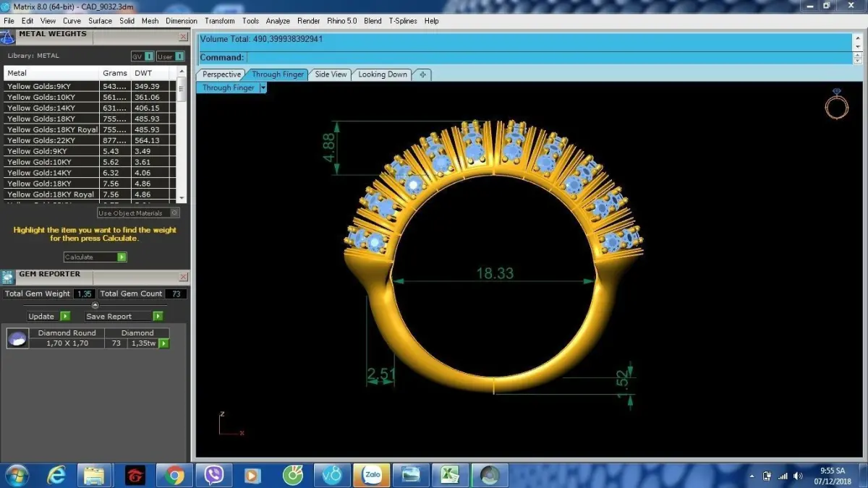Image resolution: width=868 pixels, height=488 pixels.
Task: Click the Garena taskbar icon
Action: 135,475
